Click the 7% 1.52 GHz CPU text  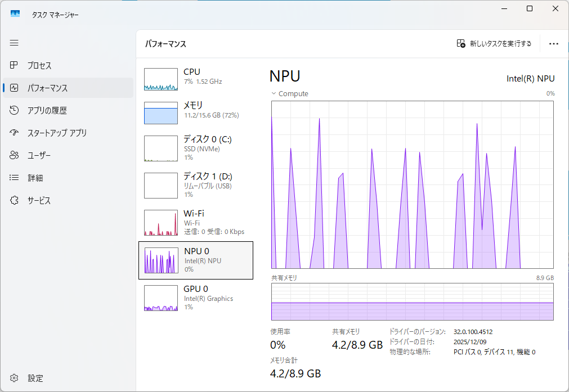(x=203, y=82)
